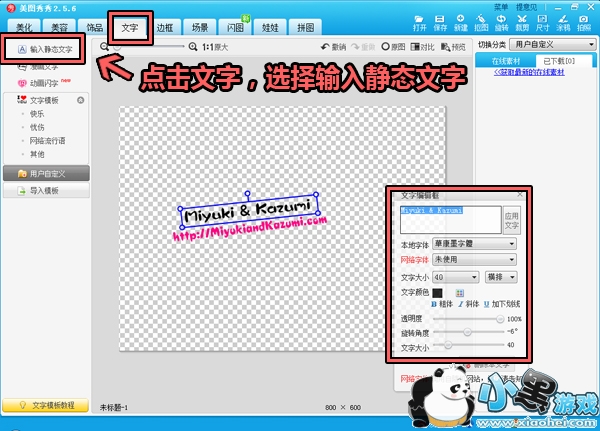Switch to 在线素材 tab in right panel

(506, 60)
